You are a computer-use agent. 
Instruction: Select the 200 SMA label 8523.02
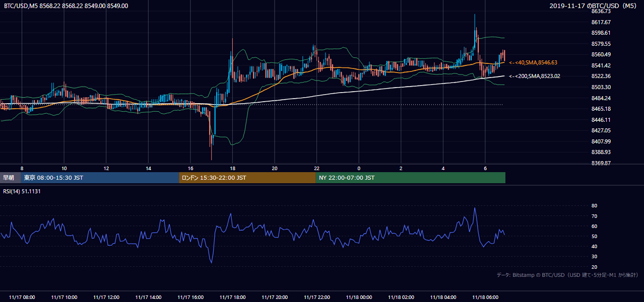click(x=535, y=76)
